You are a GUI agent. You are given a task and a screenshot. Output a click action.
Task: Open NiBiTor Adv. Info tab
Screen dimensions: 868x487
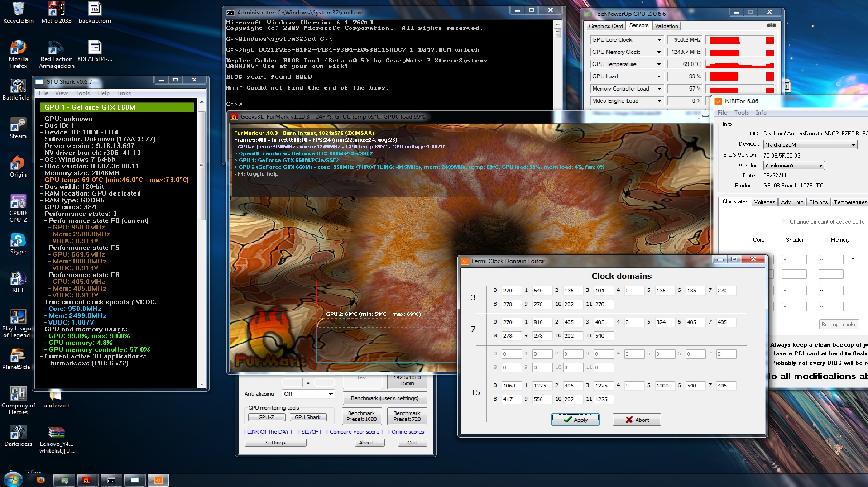point(792,202)
